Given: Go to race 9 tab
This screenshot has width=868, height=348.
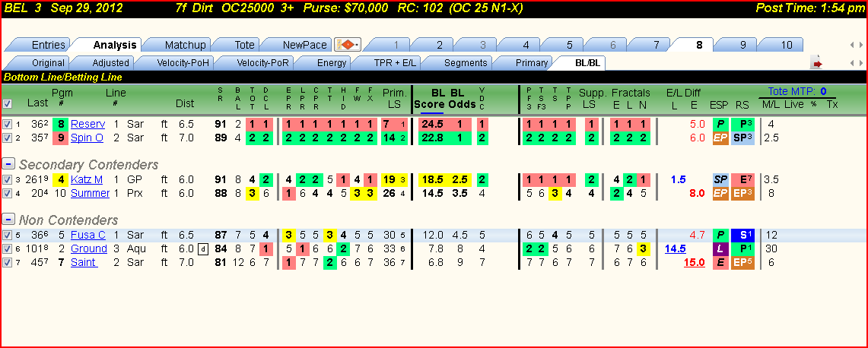Looking at the screenshot, I should point(743,45).
